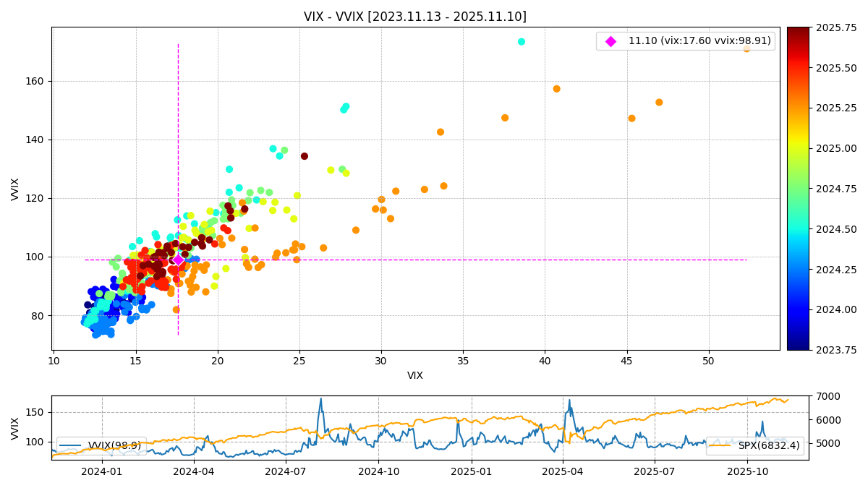Click the main chart's x-axis label VIX
This screenshot has width=868, height=488.
pos(414,376)
